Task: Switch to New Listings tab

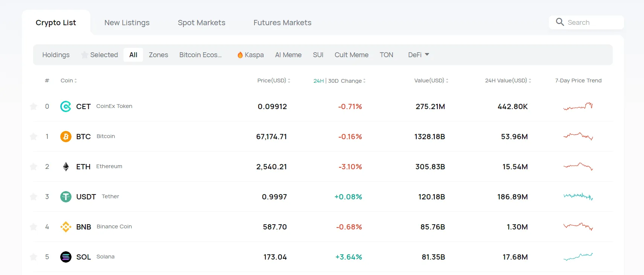Action: click(127, 23)
